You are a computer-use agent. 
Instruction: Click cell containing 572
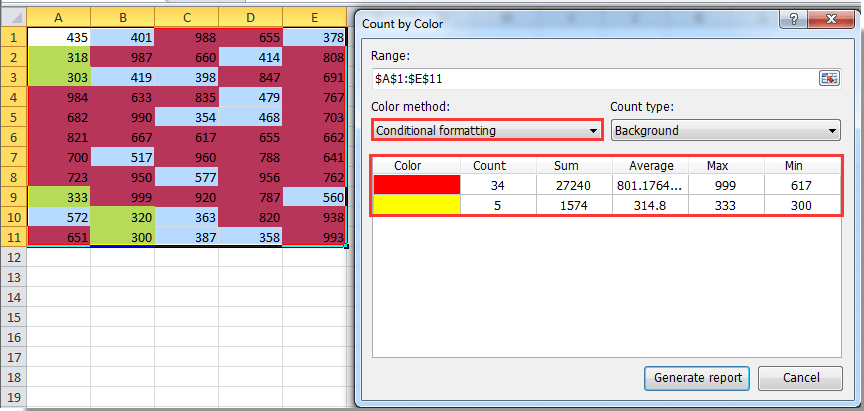(x=59, y=217)
